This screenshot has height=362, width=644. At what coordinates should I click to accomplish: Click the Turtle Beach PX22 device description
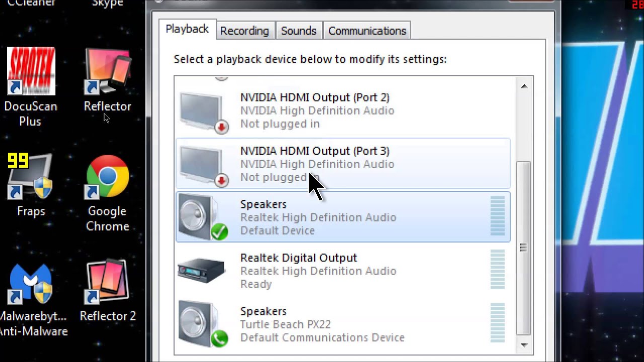(x=286, y=325)
